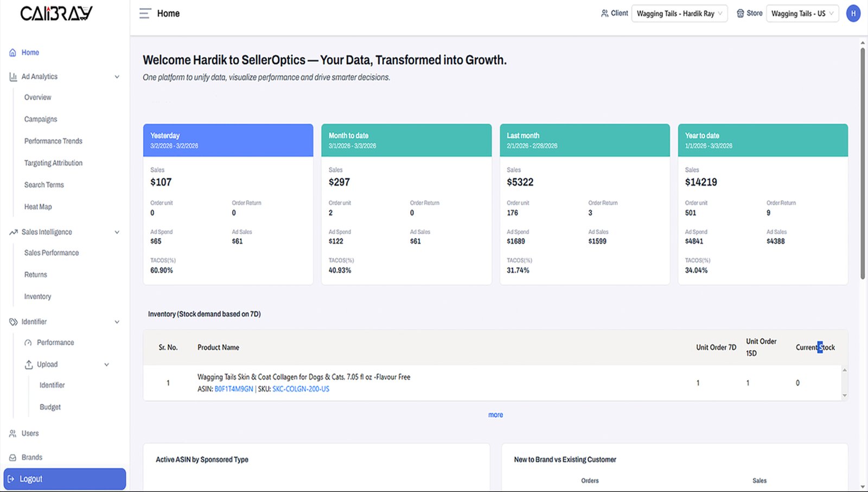
Task: Open the Client dropdown Wagging Tails - Hardik Ray
Action: coord(679,14)
